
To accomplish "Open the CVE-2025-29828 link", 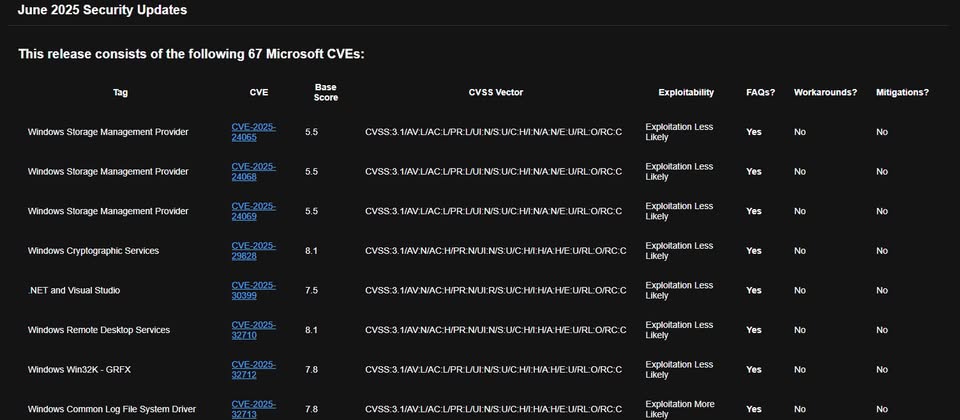I will click(x=253, y=251).
